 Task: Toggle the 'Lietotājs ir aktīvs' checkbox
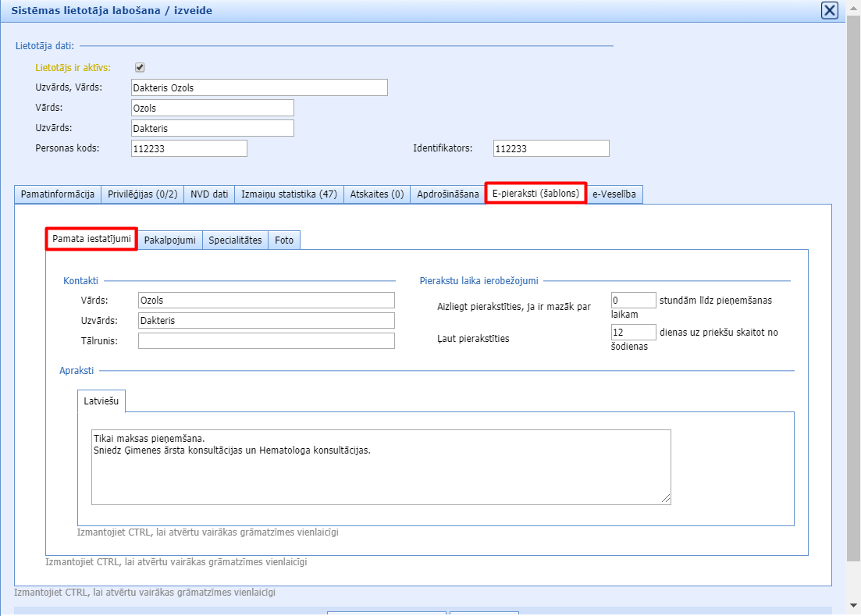(140, 67)
